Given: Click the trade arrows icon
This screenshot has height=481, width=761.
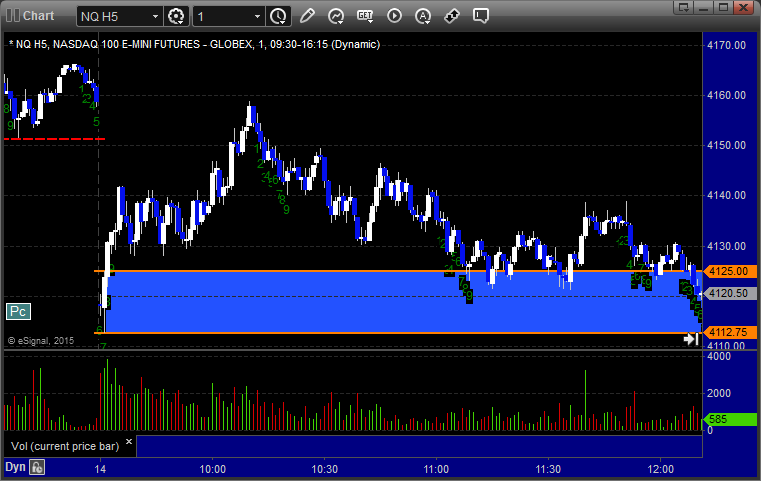Looking at the screenshot, I should pos(452,16).
